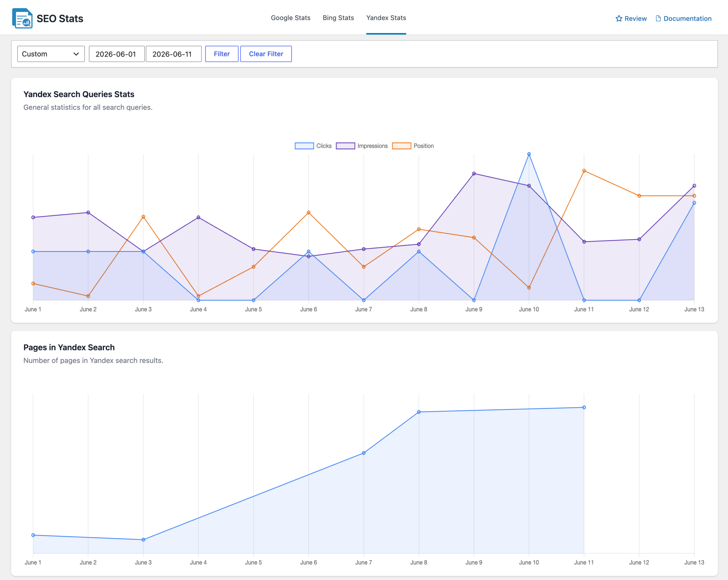Click the Position peak point at June 11
The image size is (728, 580).
coord(584,171)
